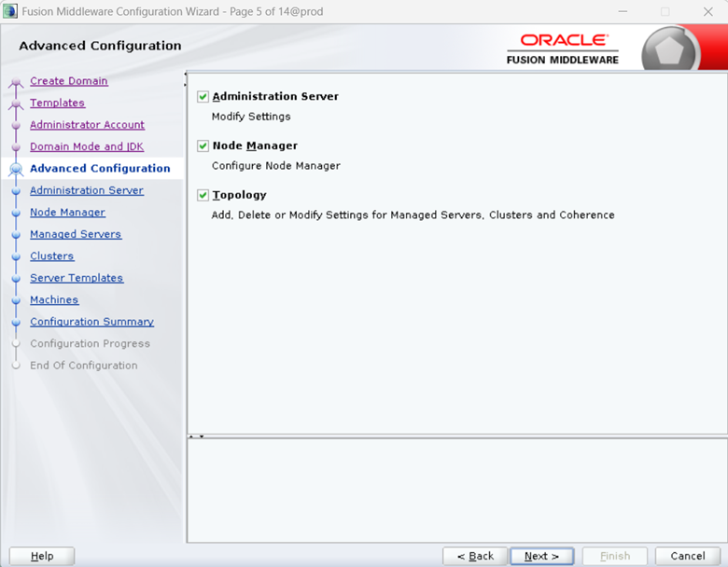This screenshot has height=567, width=728.
Task: Click the Configuration Summary step bullet
Action: pos(16,322)
